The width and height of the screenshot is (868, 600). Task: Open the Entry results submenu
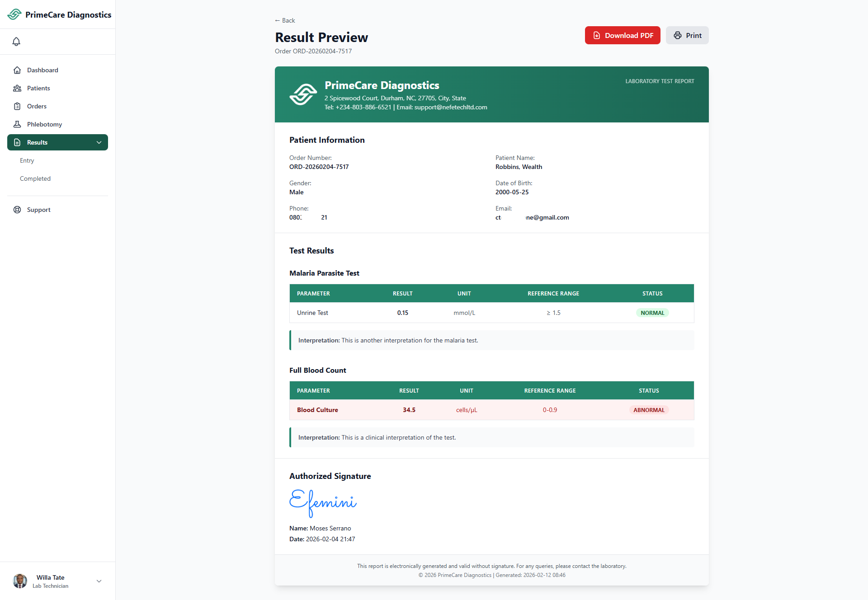pyautogui.click(x=27, y=160)
